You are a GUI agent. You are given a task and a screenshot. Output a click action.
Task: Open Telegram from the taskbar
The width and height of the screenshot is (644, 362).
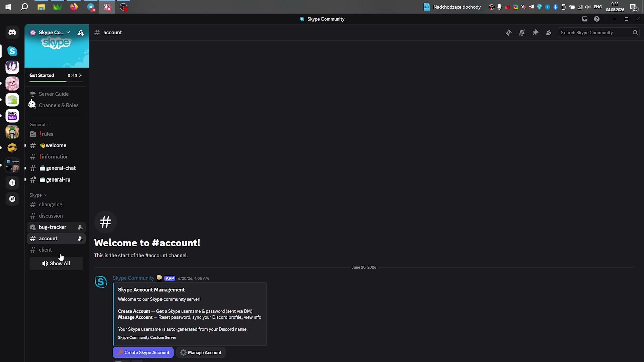[91, 7]
